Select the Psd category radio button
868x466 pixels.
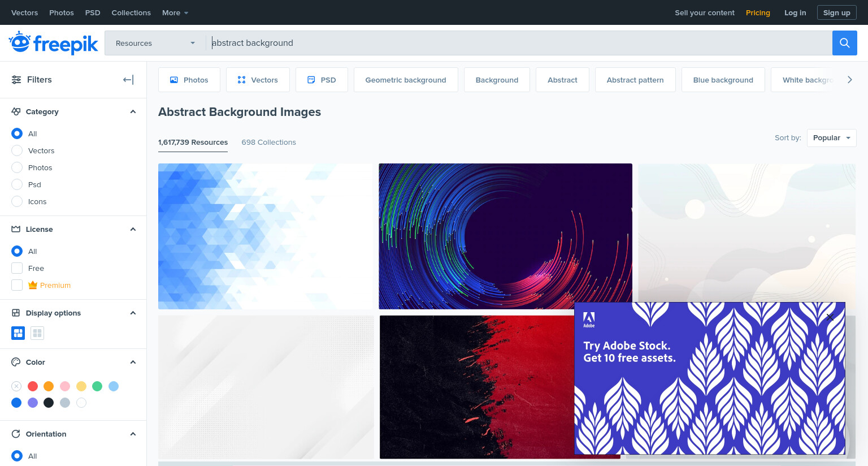17,184
